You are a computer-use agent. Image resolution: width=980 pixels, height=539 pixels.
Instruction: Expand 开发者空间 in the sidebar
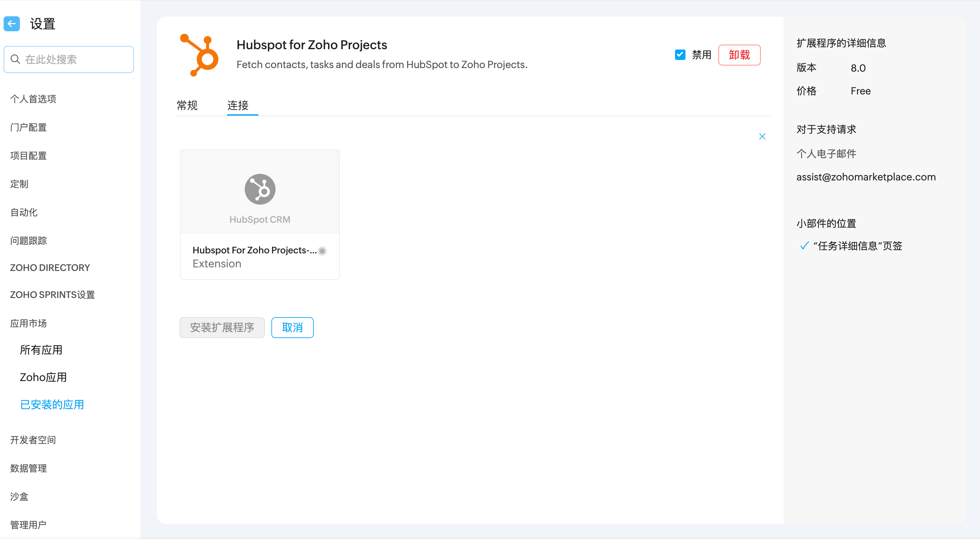(33, 440)
